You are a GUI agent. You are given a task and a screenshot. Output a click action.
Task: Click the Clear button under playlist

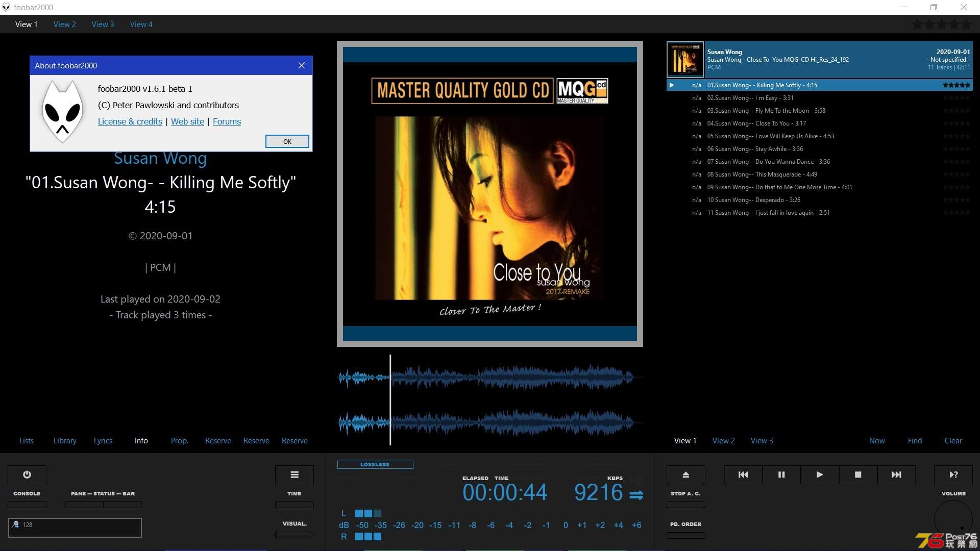[953, 441]
